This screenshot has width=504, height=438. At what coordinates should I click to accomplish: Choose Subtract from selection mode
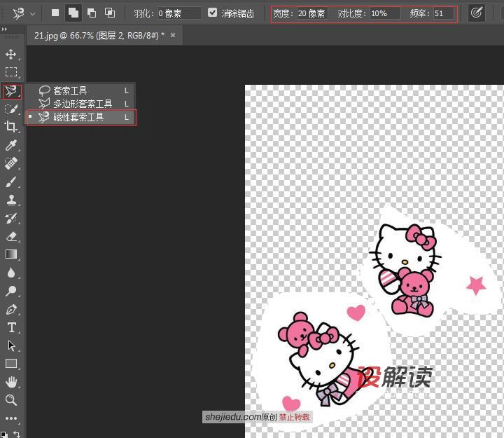[92, 13]
